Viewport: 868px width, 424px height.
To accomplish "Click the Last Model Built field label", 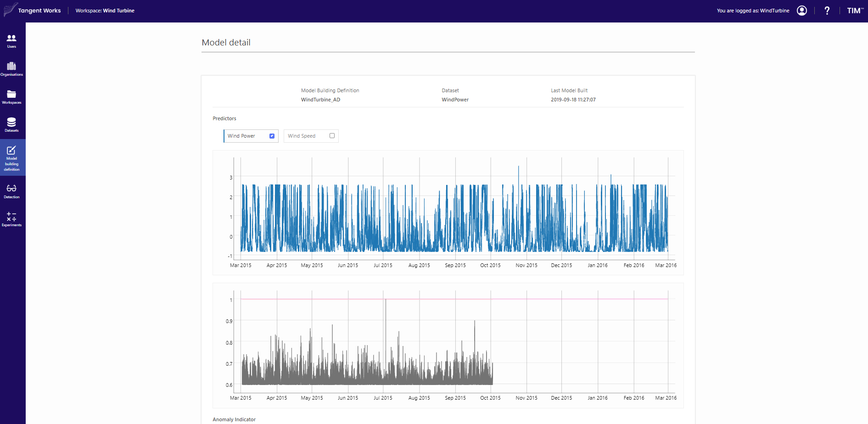I will pyautogui.click(x=569, y=90).
